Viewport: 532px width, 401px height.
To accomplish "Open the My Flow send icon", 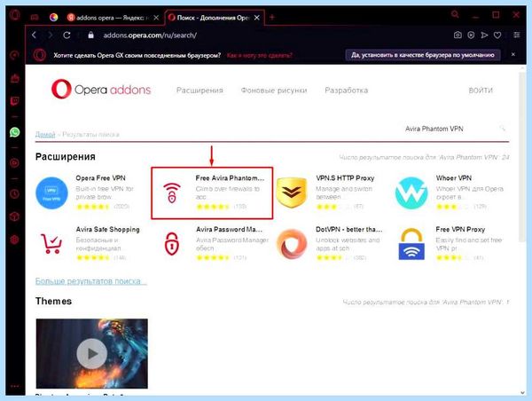I will 484,35.
